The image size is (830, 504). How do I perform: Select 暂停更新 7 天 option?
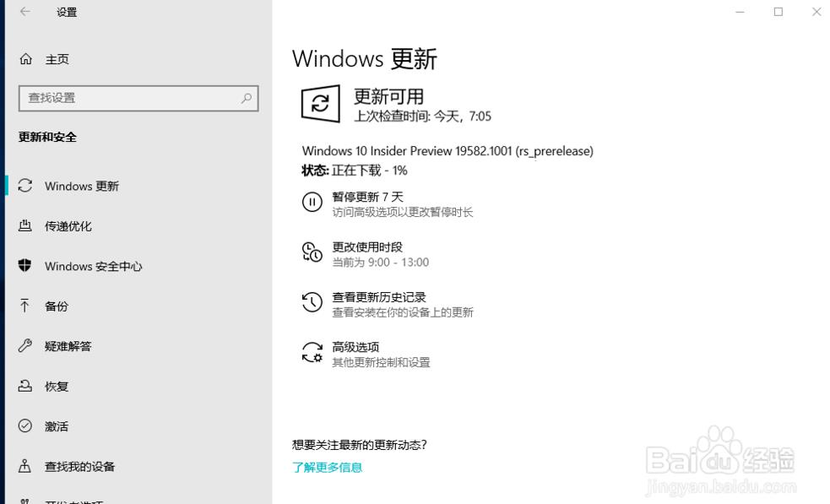(368, 197)
